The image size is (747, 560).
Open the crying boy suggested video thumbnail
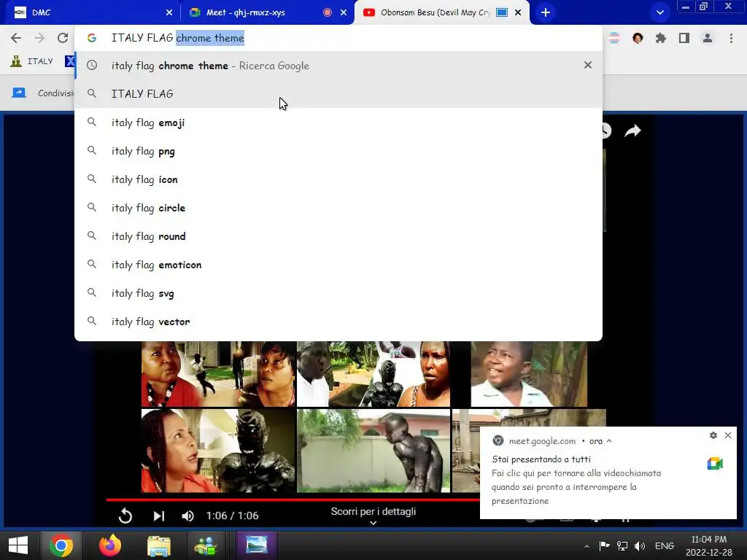[529, 374]
